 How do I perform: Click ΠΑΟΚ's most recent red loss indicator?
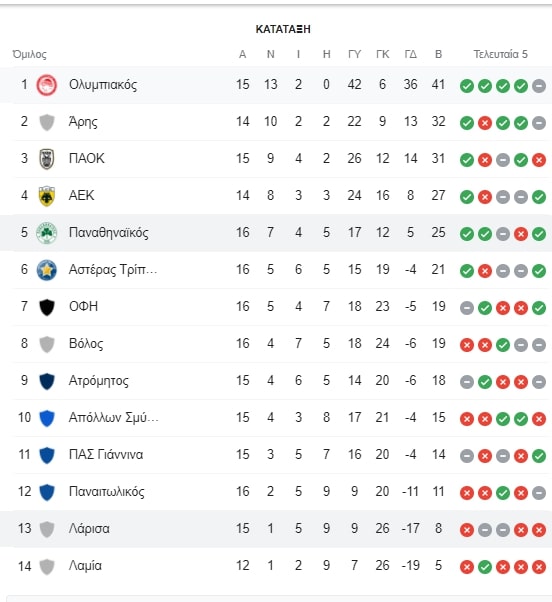(539, 160)
